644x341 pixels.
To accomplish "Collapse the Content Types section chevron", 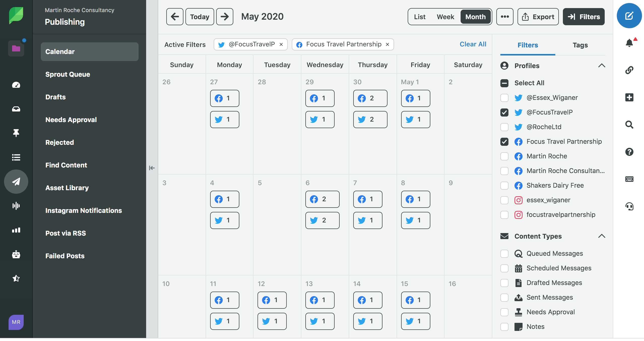I will point(602,236).
